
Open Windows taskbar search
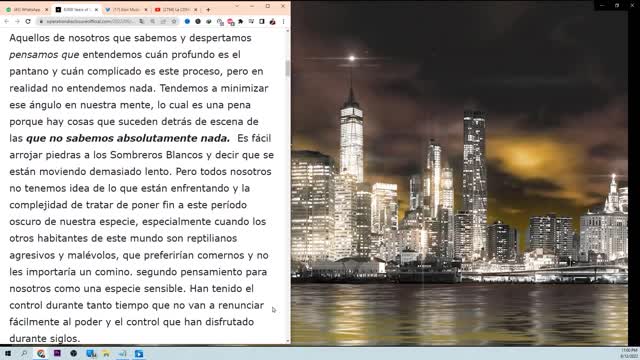[x=24, y=353]
